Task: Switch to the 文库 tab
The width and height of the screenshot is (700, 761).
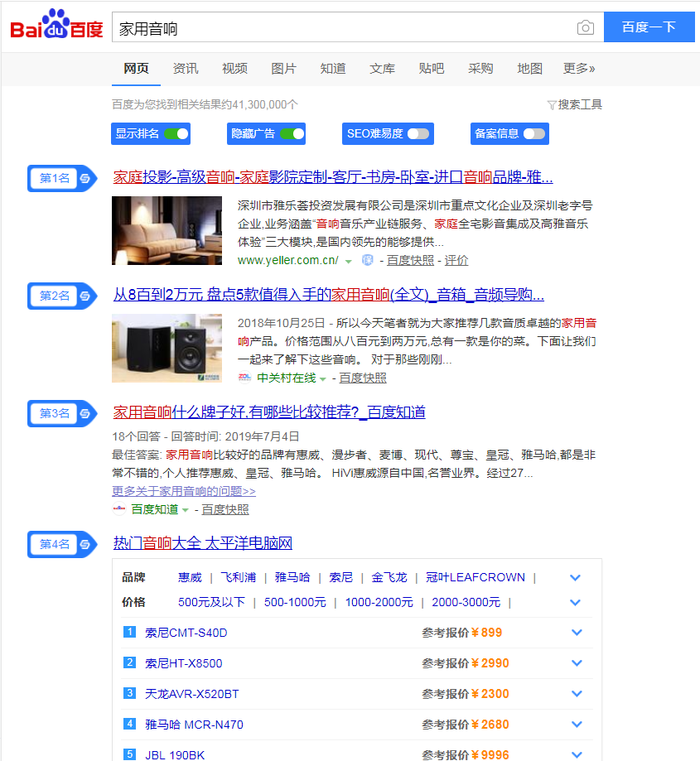Action: (382, 69)
